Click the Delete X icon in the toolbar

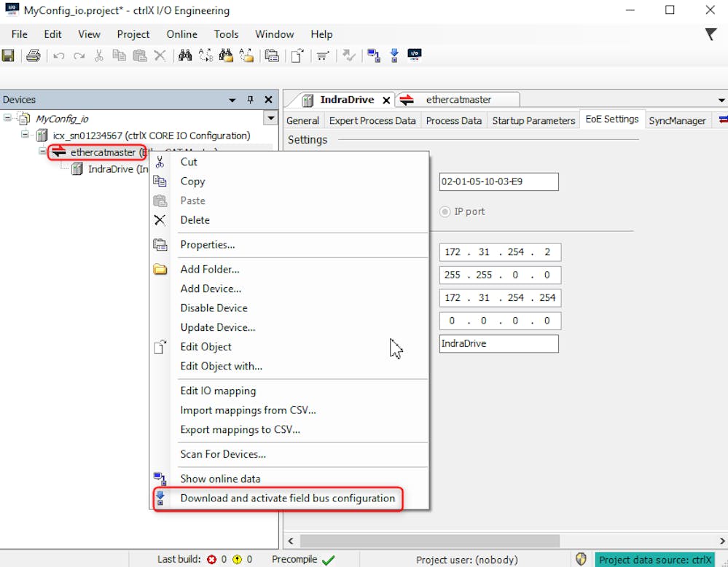pos(160,55)
